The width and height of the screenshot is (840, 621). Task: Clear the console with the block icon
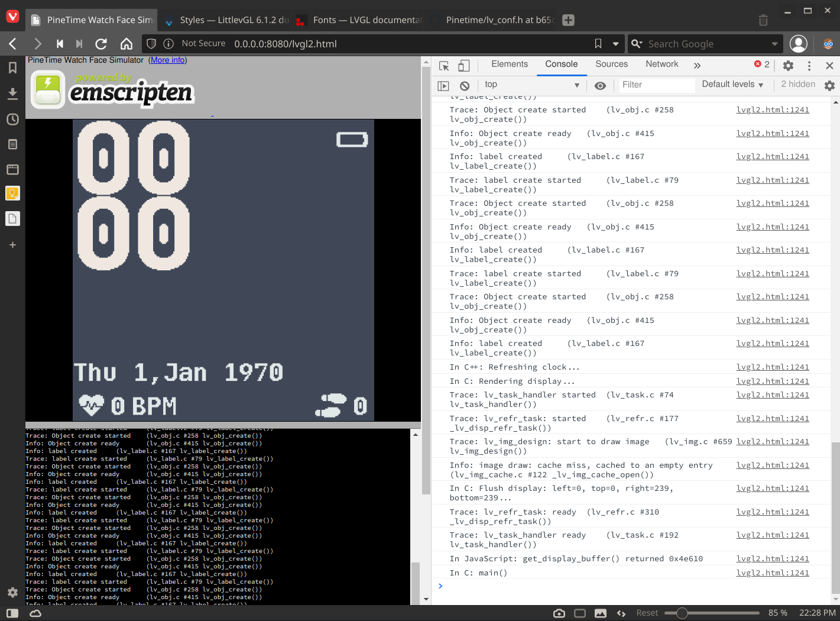click(x=465, y=86)
